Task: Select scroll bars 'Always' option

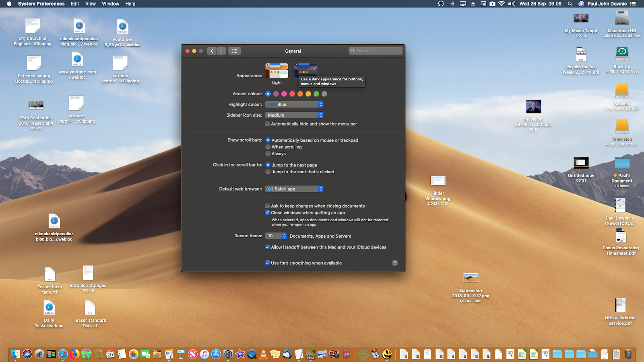Action: (x=268, y=154)
